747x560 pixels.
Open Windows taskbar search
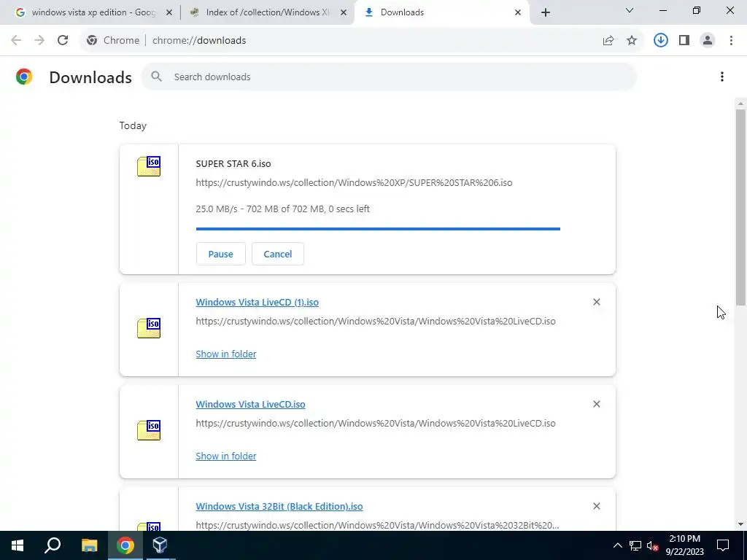(53, 545)
